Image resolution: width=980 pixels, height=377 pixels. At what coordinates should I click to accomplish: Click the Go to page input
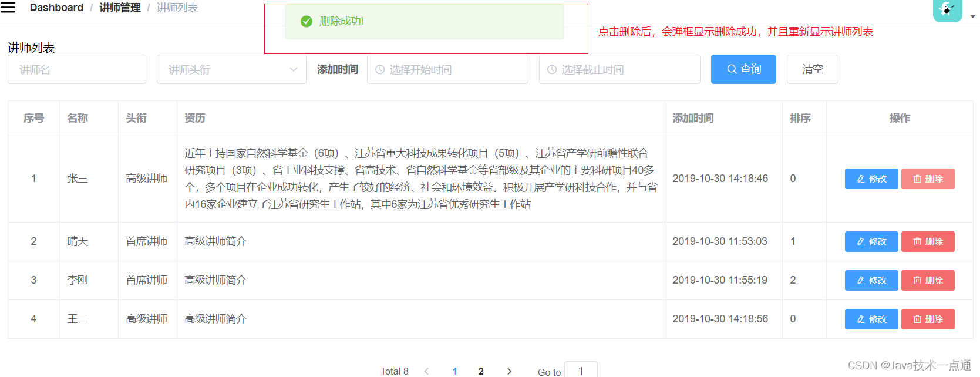click(581, 370)
